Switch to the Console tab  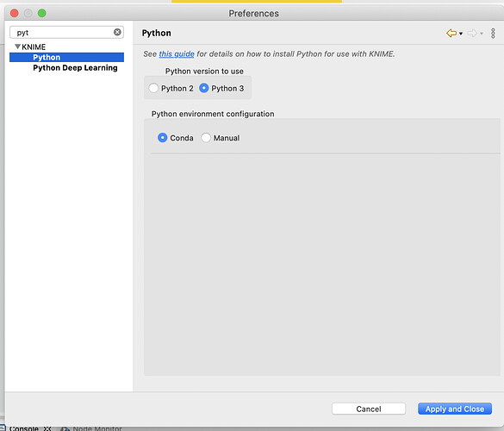click(24, 428)
